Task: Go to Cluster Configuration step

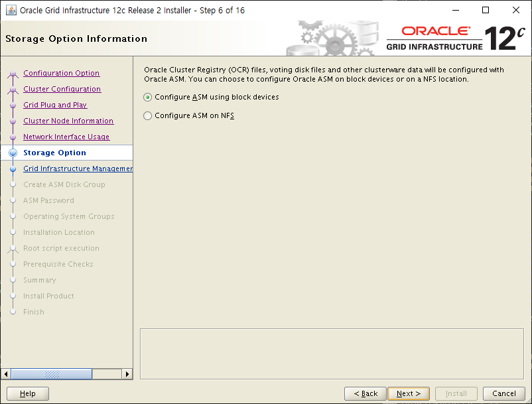Action: click(62, 89)
